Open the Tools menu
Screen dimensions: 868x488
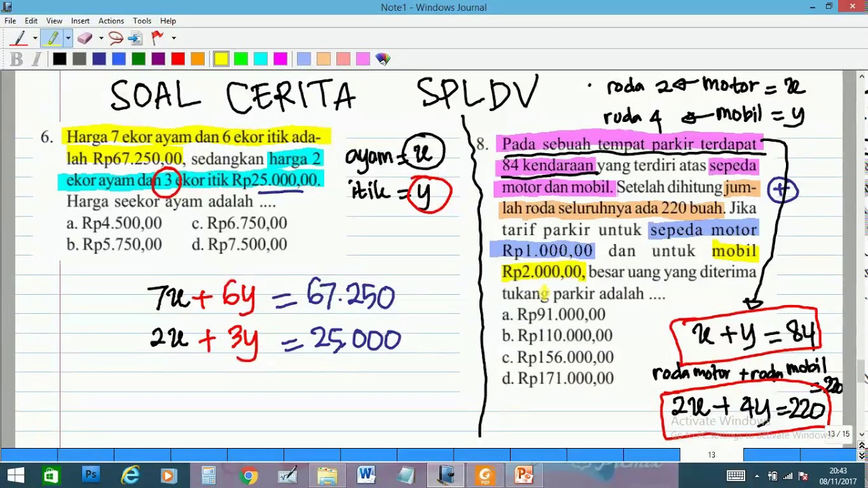click(x=142, y=21)
